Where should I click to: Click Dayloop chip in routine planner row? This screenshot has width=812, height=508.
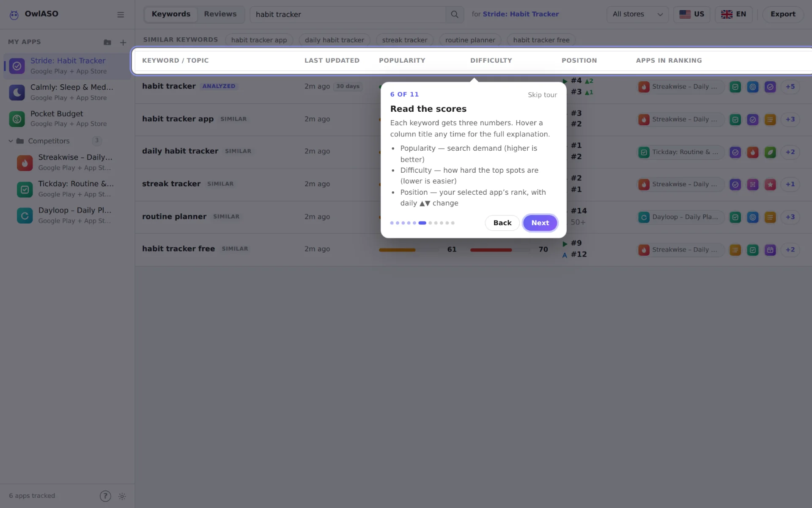pos(680,217)
